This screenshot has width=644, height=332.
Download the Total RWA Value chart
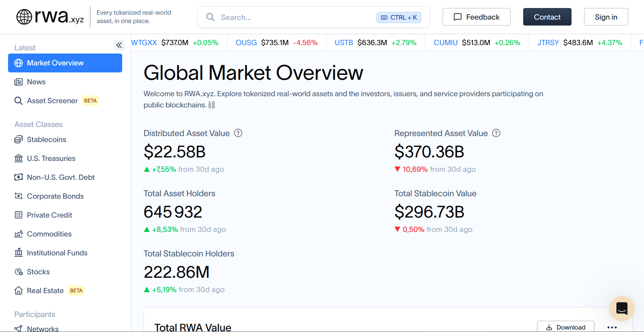coord(566,327)
